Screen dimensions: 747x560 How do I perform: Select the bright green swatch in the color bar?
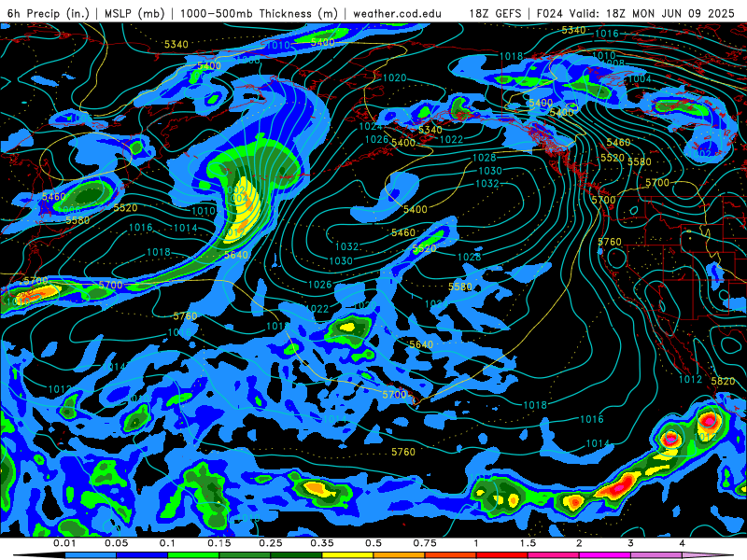(x=193, y=555)
